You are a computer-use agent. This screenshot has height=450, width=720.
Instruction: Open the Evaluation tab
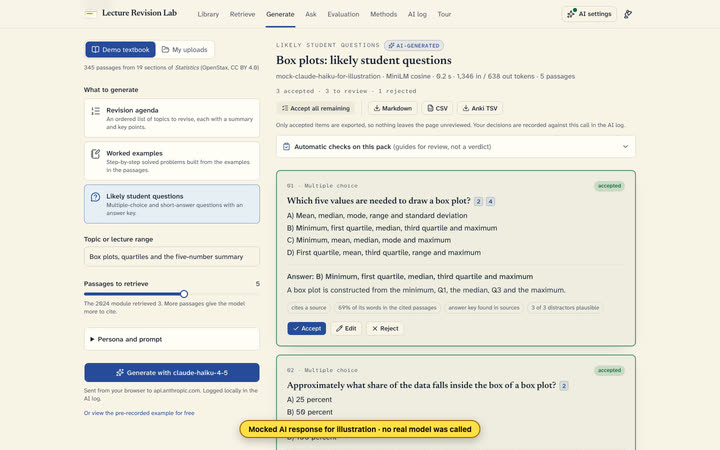click(x=343, y=14)
